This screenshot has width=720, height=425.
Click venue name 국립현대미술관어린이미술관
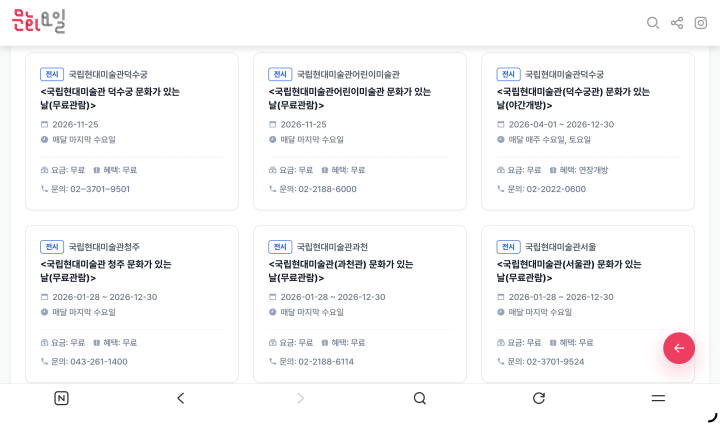[348, 74]
